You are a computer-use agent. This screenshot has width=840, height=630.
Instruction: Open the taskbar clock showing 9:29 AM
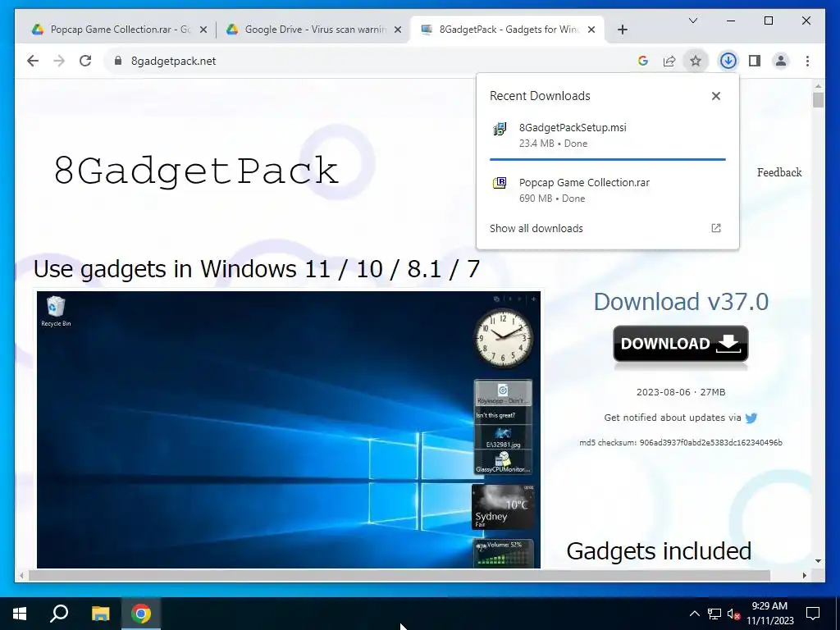[769, 614]
